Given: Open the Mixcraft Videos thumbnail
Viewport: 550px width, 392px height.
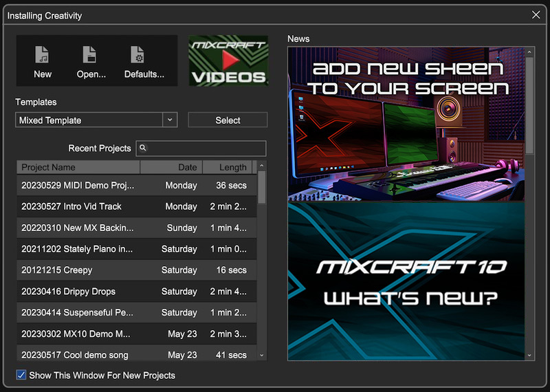Looking at the screenshot, I should 228,61.
